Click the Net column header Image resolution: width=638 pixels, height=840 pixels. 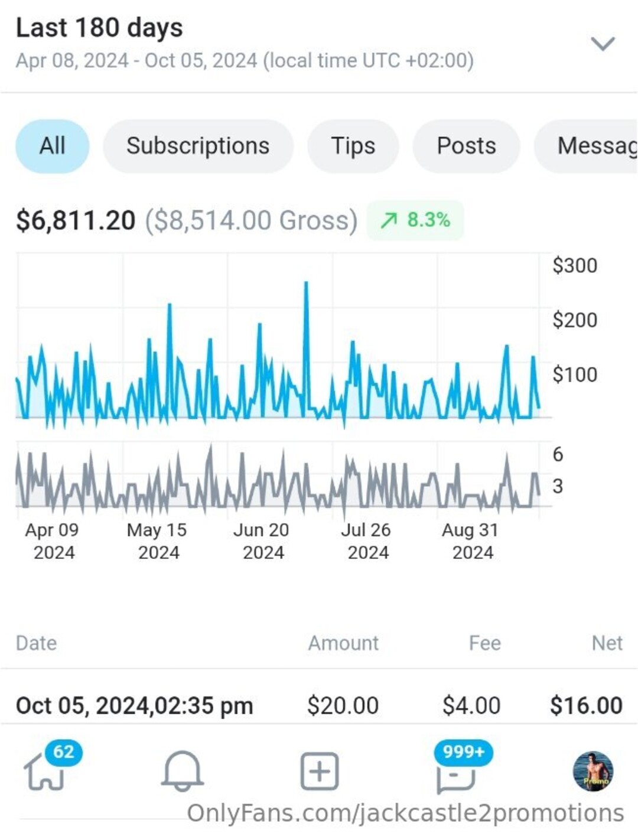[x=607, y=643]
